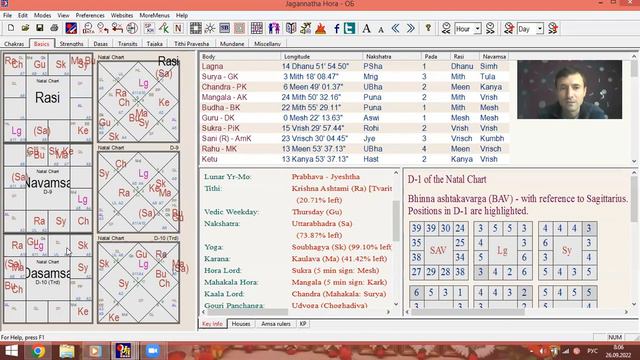Viewport: 640px width, 360px height.
Task: Click the green K toolbar icon
Action: [x=164, y=28]
